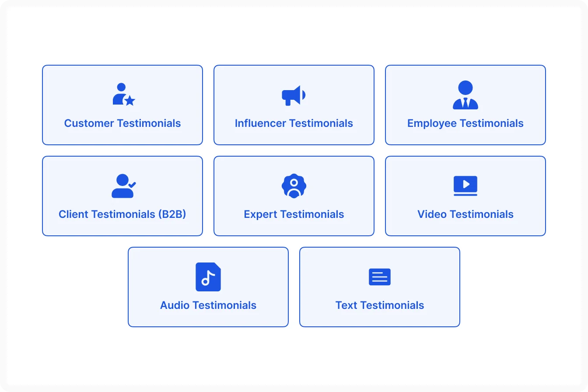Click the Video Testimonials label text
588x392 pixels.
click(465, 214)
